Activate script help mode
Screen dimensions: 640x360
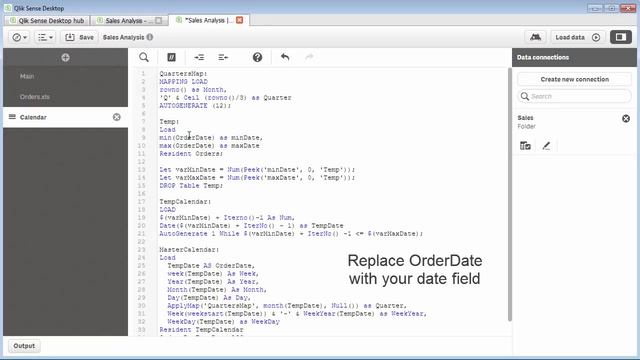click(257, 58)
